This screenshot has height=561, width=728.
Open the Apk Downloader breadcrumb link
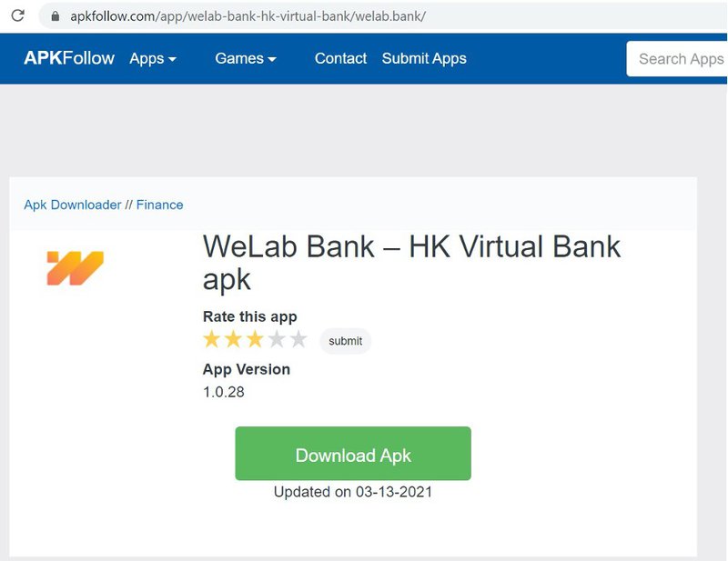point(73,205)
